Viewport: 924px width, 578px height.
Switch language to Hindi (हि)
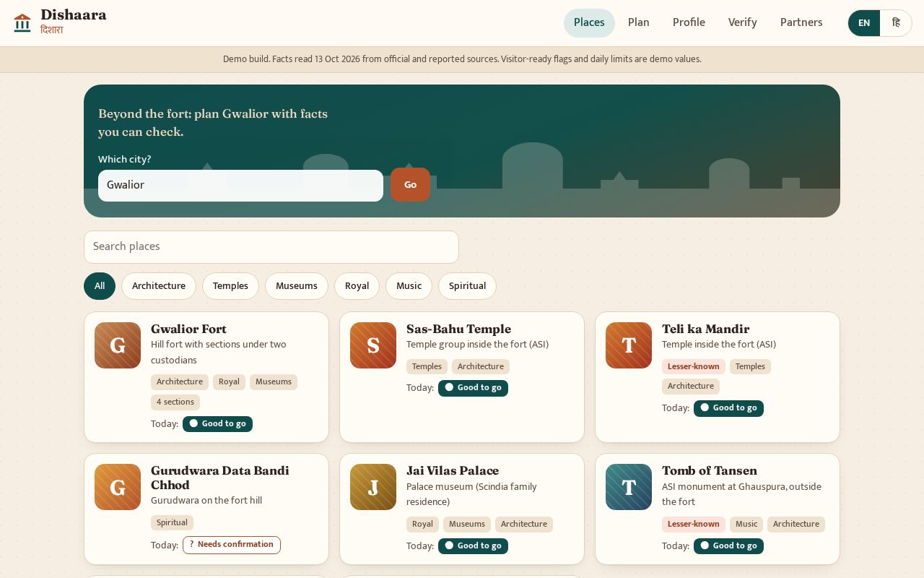coord(896,23)
